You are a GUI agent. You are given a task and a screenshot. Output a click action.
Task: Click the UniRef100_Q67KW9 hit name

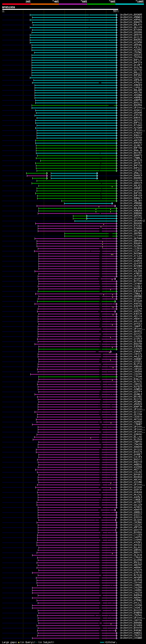pos(131,238)
